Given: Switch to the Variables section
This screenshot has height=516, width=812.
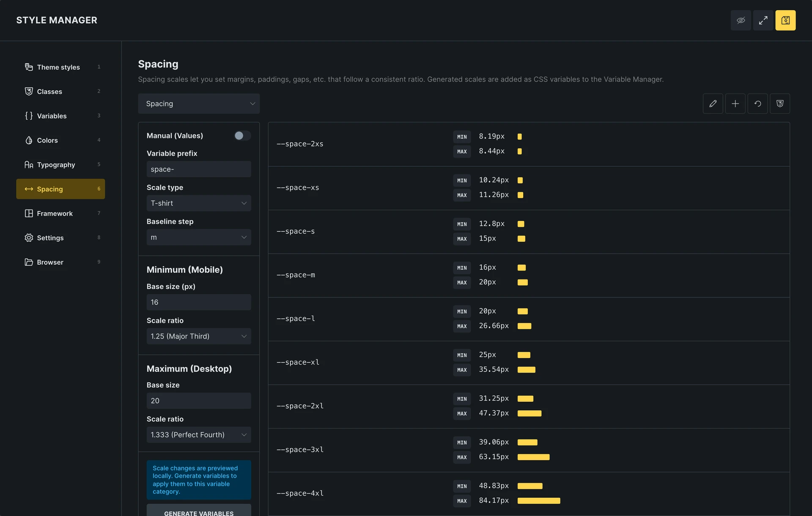Looking at the screenshot, I should click(x=60, y=116).
